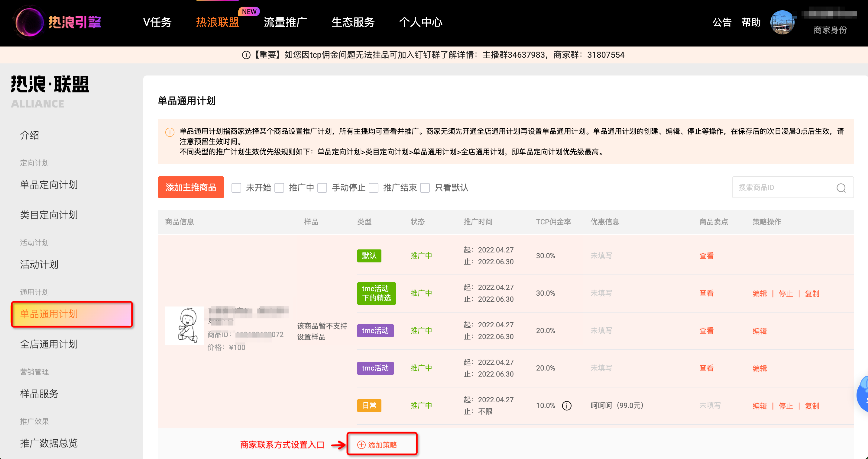Image resolution: width=868 pixels, height=459 pixels.
Task: Click the orange 日常 type tag
Action: 369,406
